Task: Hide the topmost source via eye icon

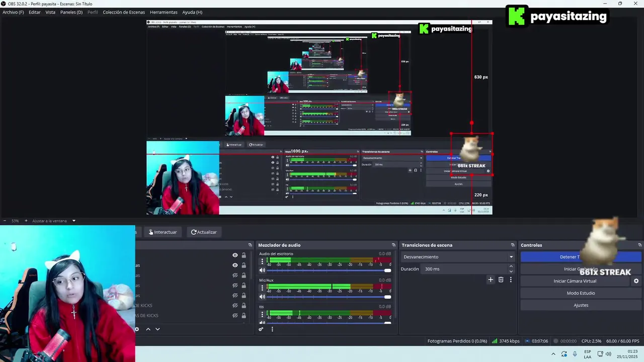Action: click(235, 255)
